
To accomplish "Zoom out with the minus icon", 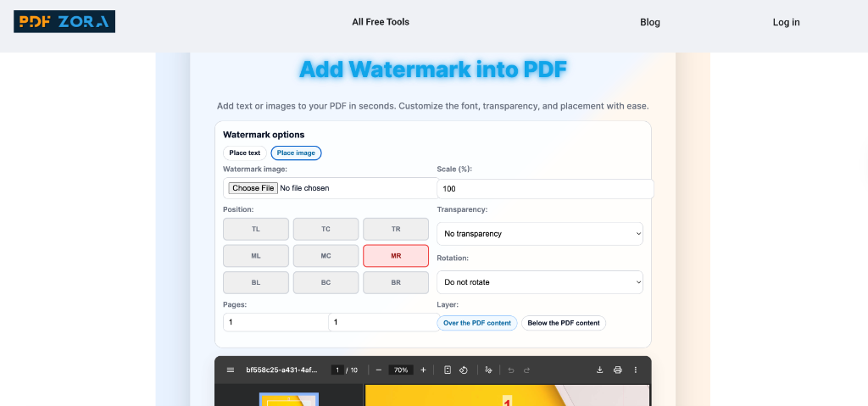I will point(379,370).
